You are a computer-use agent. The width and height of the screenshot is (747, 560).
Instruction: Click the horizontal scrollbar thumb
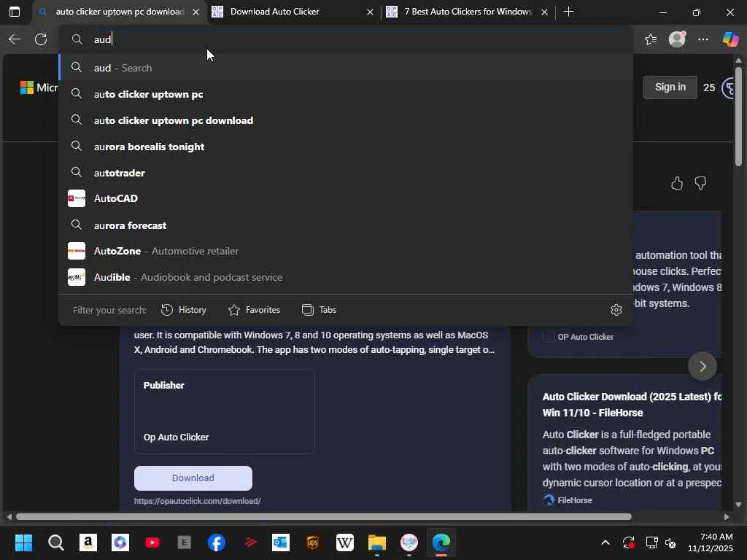(324, 517)
